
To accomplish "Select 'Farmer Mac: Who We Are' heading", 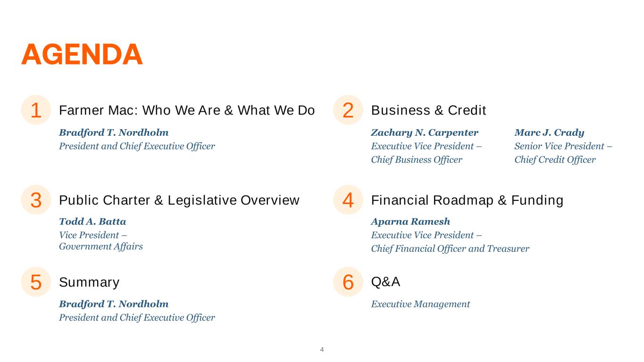I will [x=186, y=110].
